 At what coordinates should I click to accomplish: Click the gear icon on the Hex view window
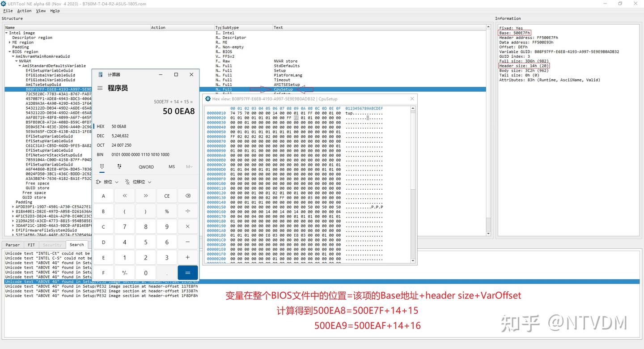pos(208,98)
